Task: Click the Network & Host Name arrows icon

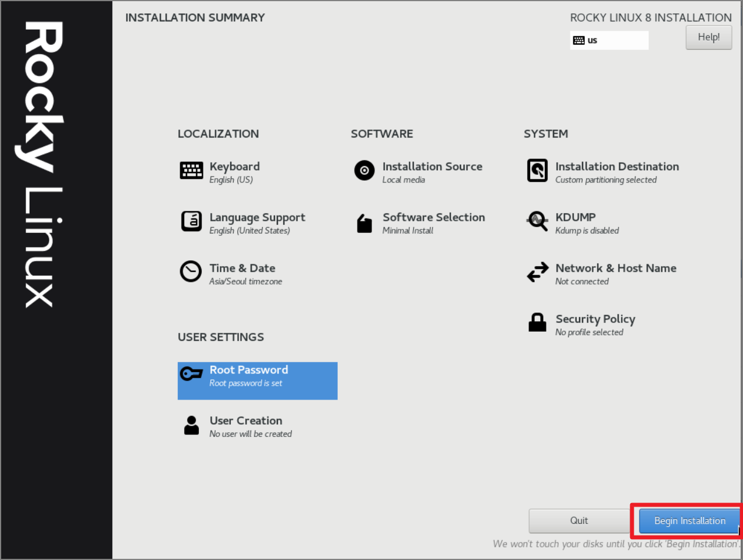Action: click(x=537, y=272)
